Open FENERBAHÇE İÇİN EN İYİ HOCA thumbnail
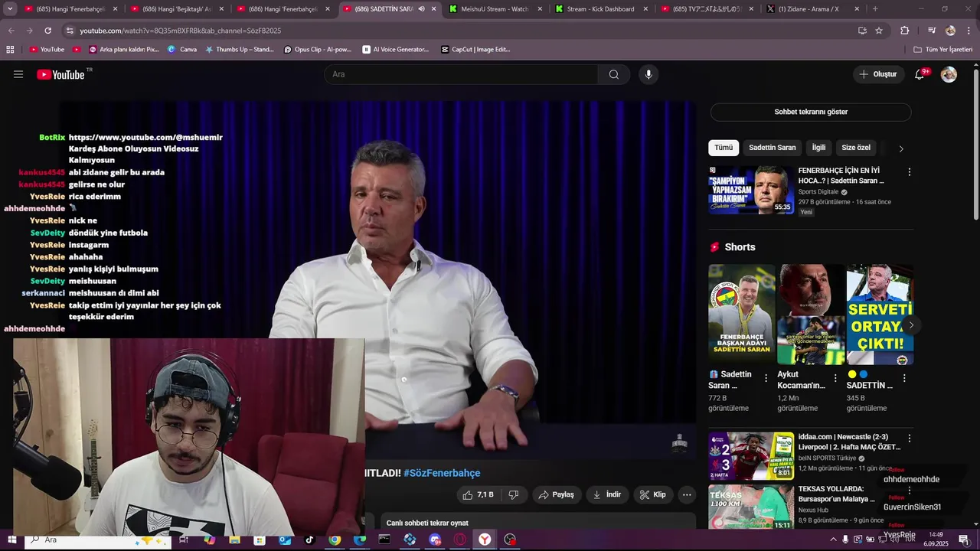980x551 pixels. point(751,190)
